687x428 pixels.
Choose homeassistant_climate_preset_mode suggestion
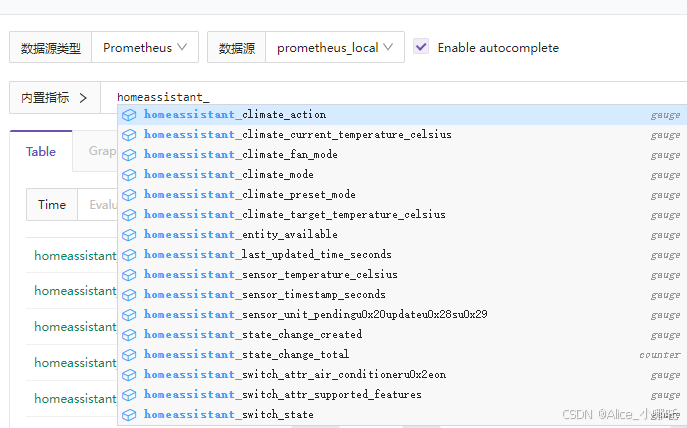[x=402, y=195]
